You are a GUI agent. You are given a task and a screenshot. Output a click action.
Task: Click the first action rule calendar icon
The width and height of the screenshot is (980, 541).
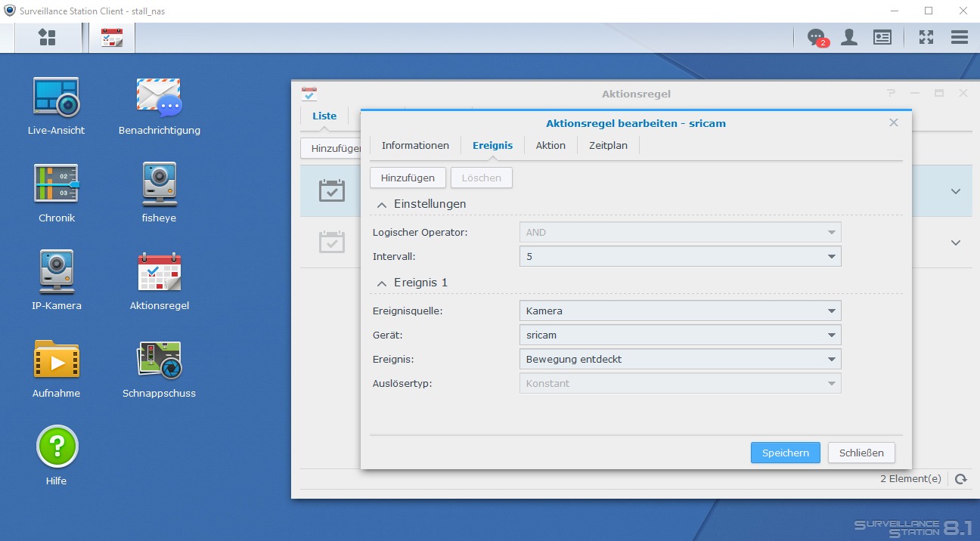click(332, 191)
